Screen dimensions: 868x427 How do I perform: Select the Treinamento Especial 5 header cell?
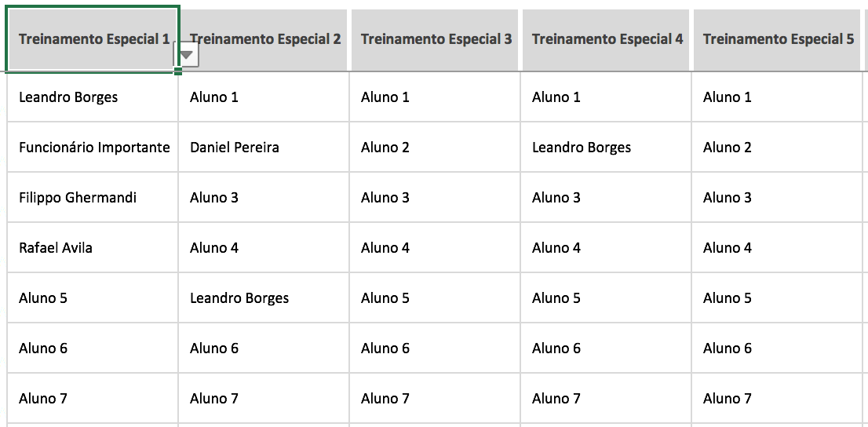(777, 40)
